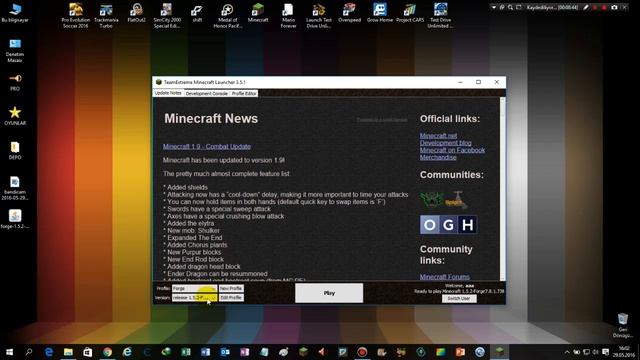
Task: Open Microsoft Edge from the taskbar
Action: coord(49,352)
